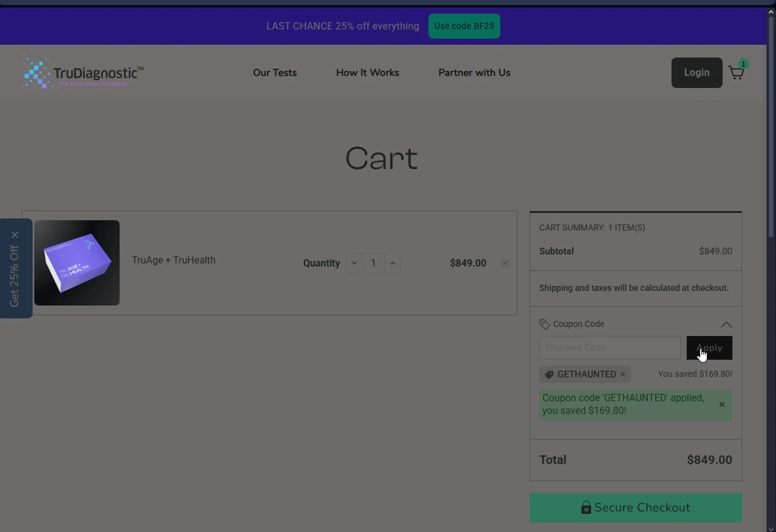This screenshot has height=532, width=776.
Task: Click the 'LAST CHANCE 25% off everything' text
Action: pyautogui.click(x=342, y=26)
